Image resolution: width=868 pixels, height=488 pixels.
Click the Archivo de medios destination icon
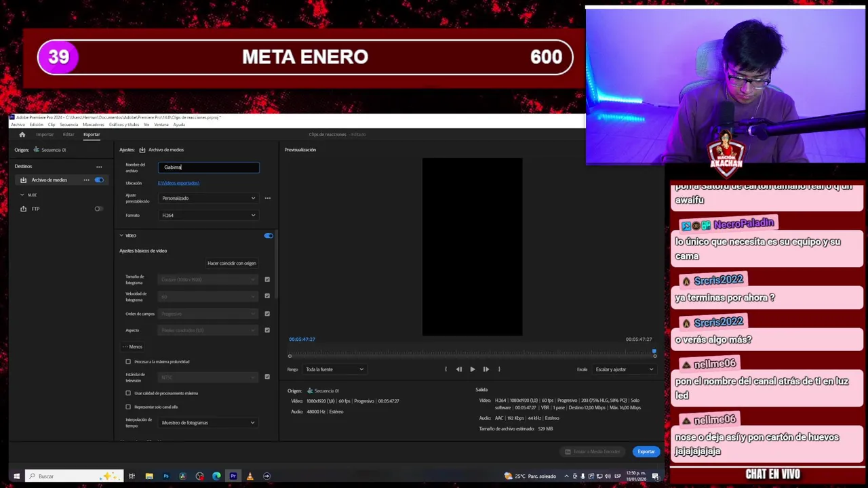23,180
